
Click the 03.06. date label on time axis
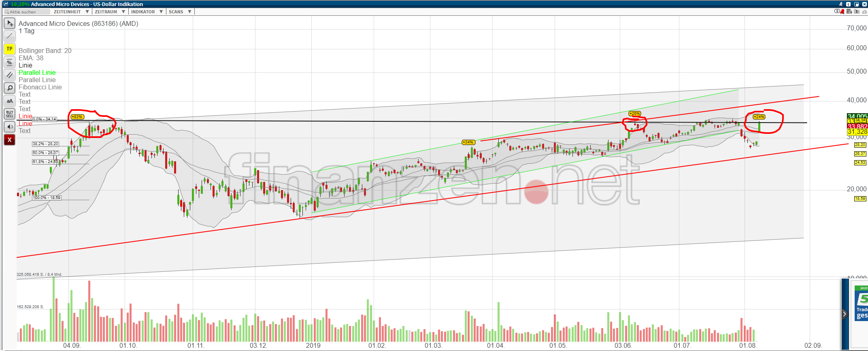623,345
